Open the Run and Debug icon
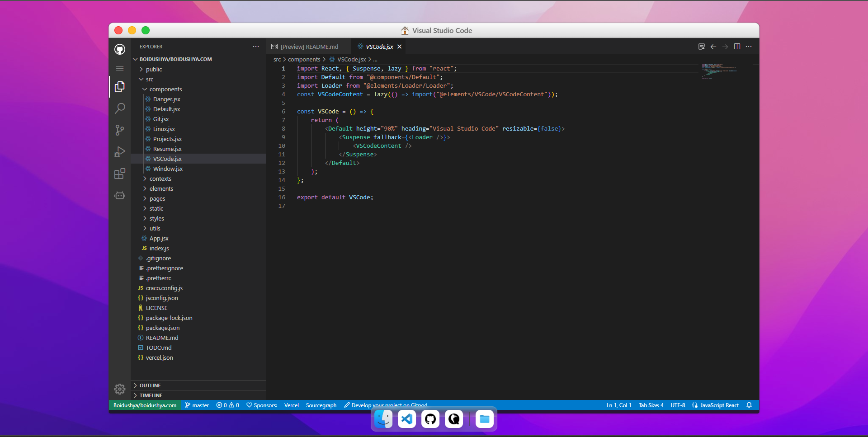Screen dimensions: 868x437 (x=120, y=152)
